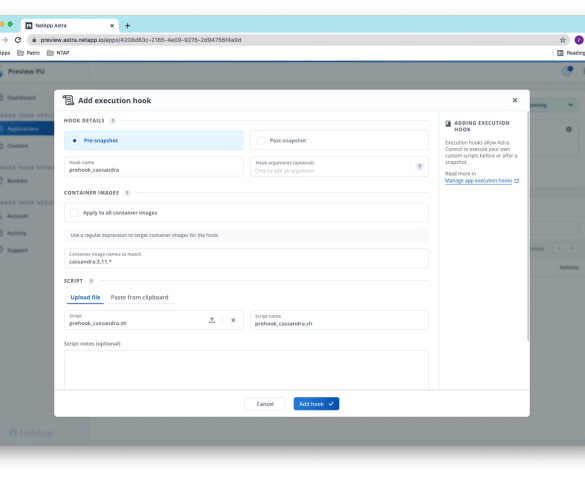Click the next page arrow behind dialog
This screenshot has width=585, height=477.
(572, 248)
